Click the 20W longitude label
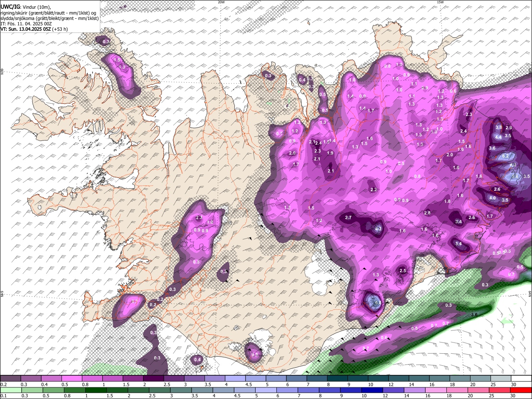This screenshot has height=399, width=532. point(221,2)
